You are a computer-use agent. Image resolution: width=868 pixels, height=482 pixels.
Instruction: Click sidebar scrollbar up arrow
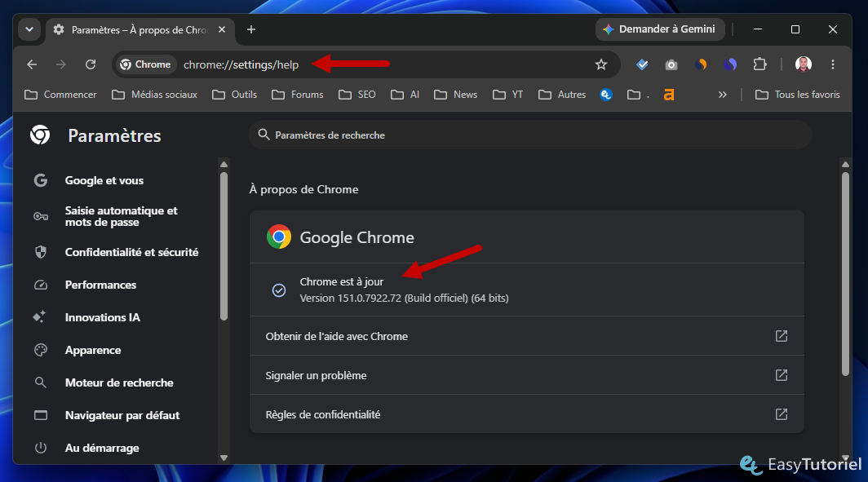224,165
